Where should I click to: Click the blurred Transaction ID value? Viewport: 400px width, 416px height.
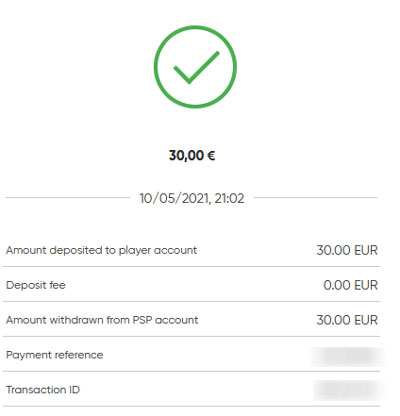pos(349,390)
